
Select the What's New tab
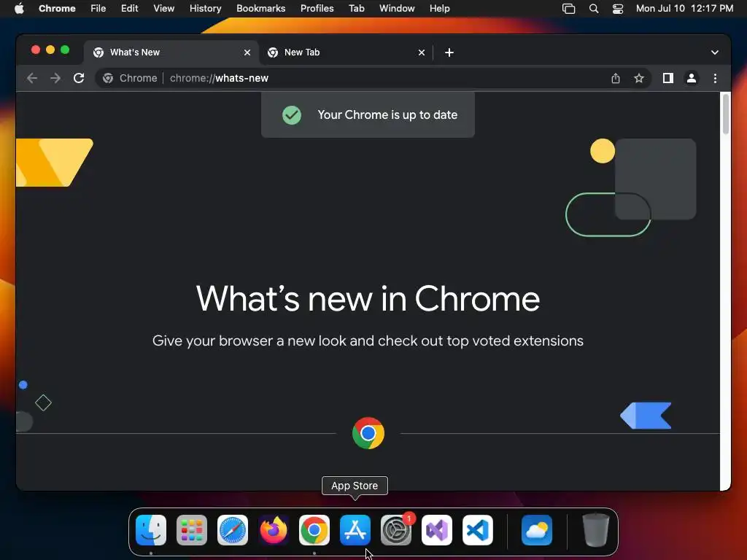coord(171,52)
